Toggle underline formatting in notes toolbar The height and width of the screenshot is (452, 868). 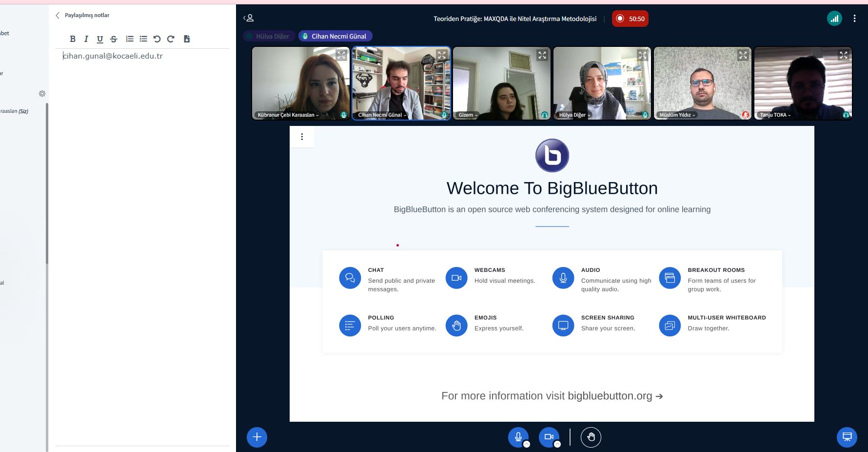100,39
